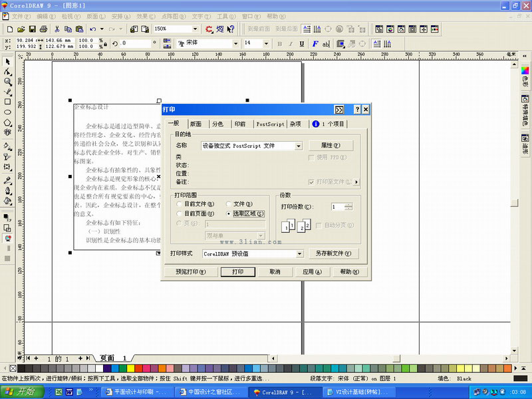Open the printer name dropdown
This screenshot has height=399, width=532.
point(299,146)
